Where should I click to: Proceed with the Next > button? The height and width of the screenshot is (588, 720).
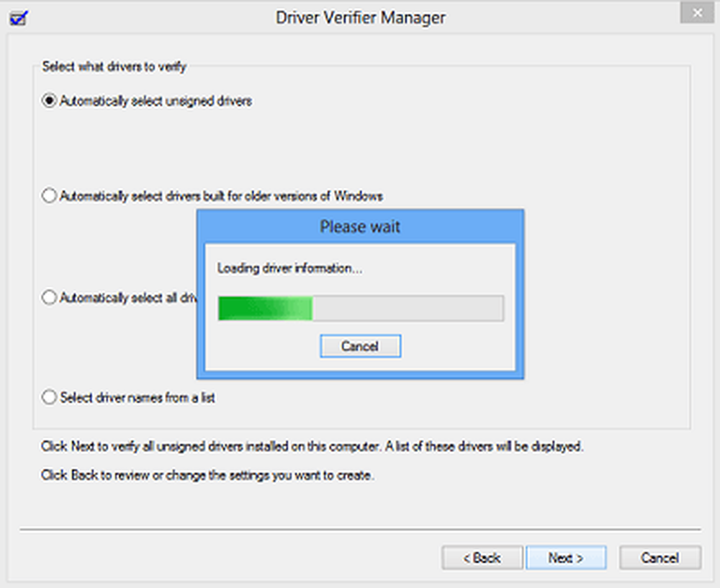(x=566, y=558)
